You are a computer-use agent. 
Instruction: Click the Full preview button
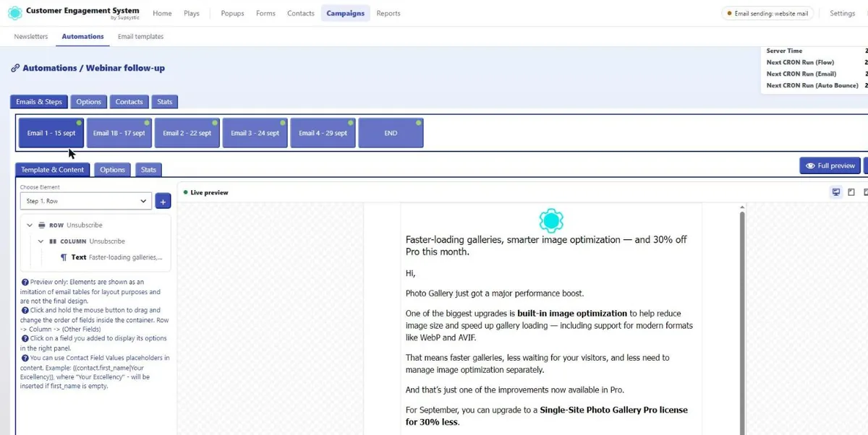pyautogui.click(x=830, y=165)
